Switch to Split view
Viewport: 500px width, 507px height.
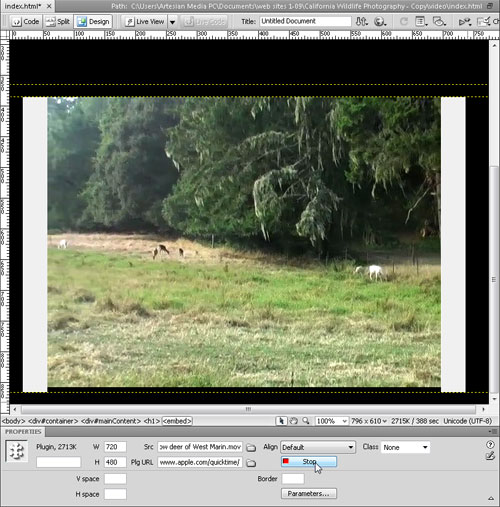tap(58, 22)
